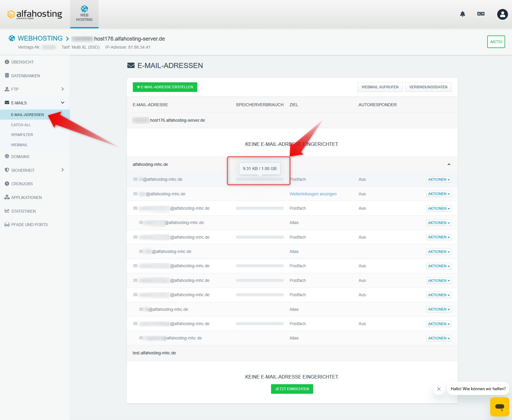Open the notification bell icon
The width and height of the screenshot is (512, 420).
462,14
